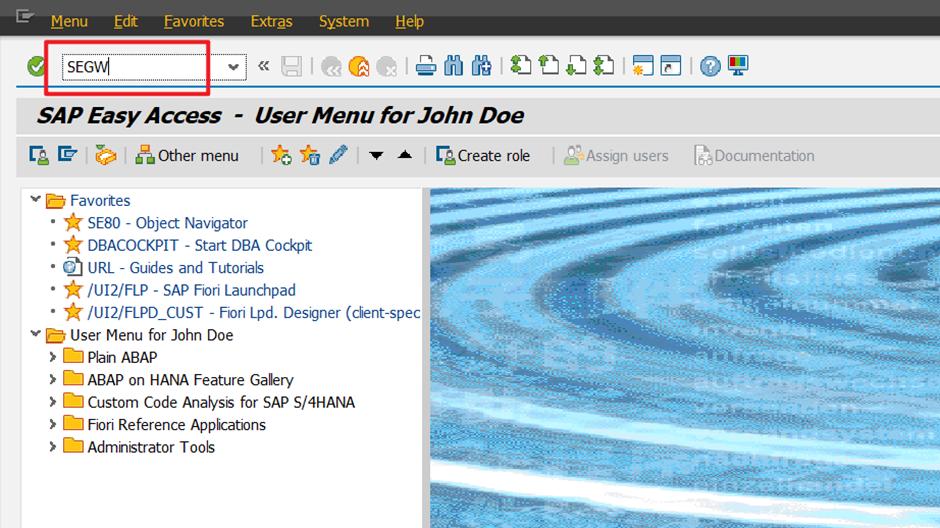The image size is (940, 528).
Task: Click the Next Page icon
Action: click(576, 65)
